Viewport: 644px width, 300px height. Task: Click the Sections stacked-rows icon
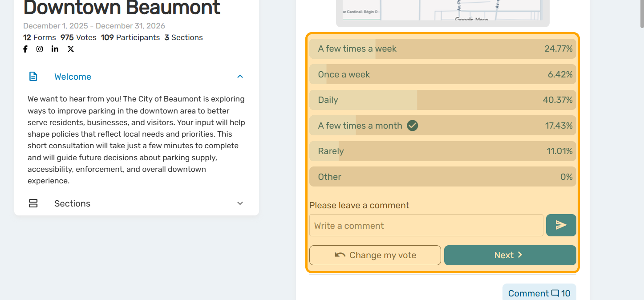coord(33,203)
